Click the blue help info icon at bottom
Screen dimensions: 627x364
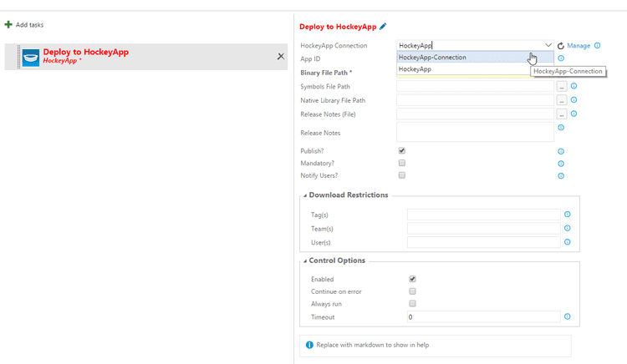coord(309,345)
